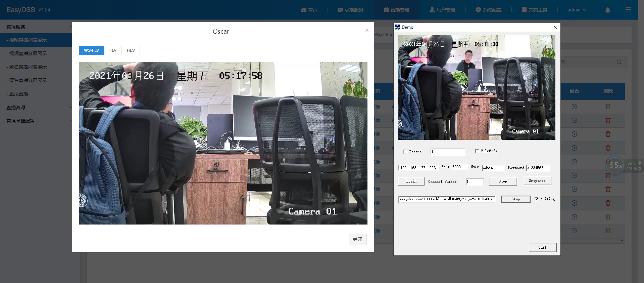Click the Snapshot button in Demo window
This screenshot has width=644, height=283.
tap(537, 180)
